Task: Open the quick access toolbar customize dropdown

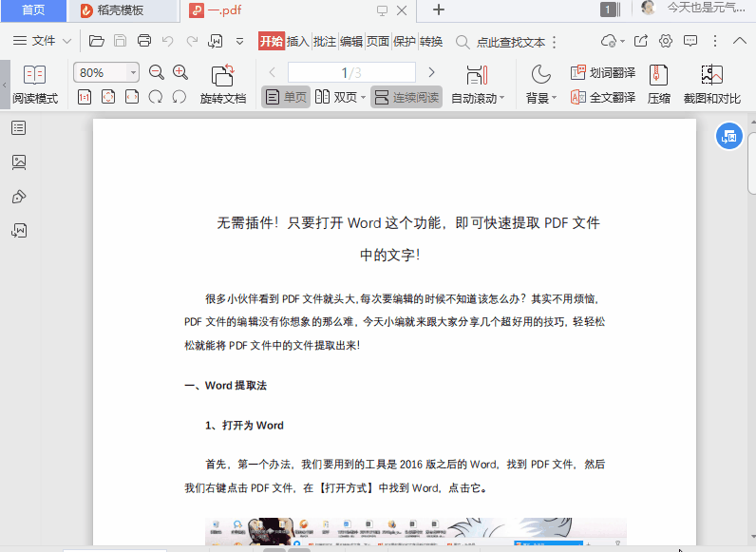Action: coord(239,42)
